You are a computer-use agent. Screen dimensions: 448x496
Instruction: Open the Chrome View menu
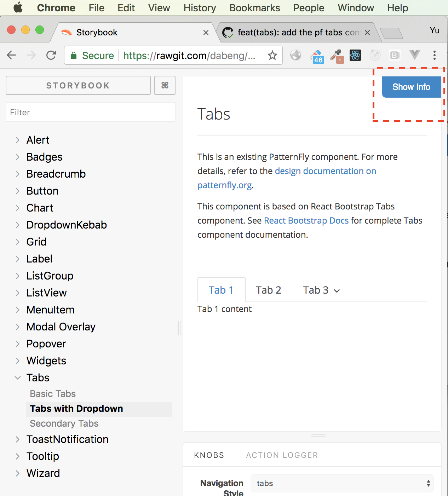click(x=159, y=8)
